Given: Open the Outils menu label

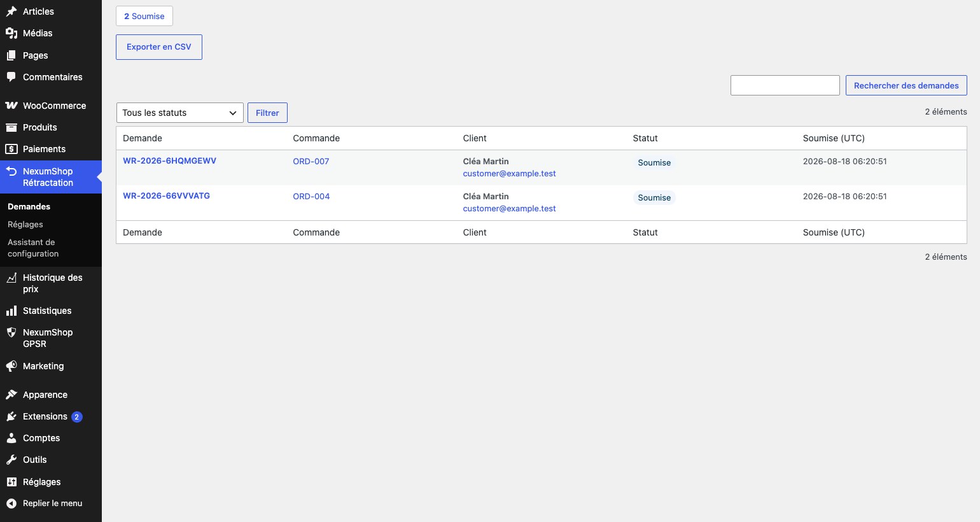Looking at the screenshot, I should click(x=35, y=460).
